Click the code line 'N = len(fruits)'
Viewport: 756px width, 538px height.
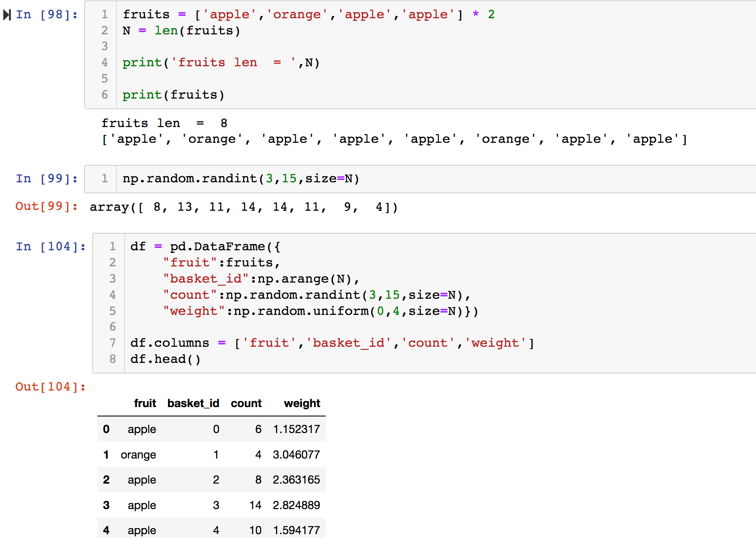pos(182,31)
